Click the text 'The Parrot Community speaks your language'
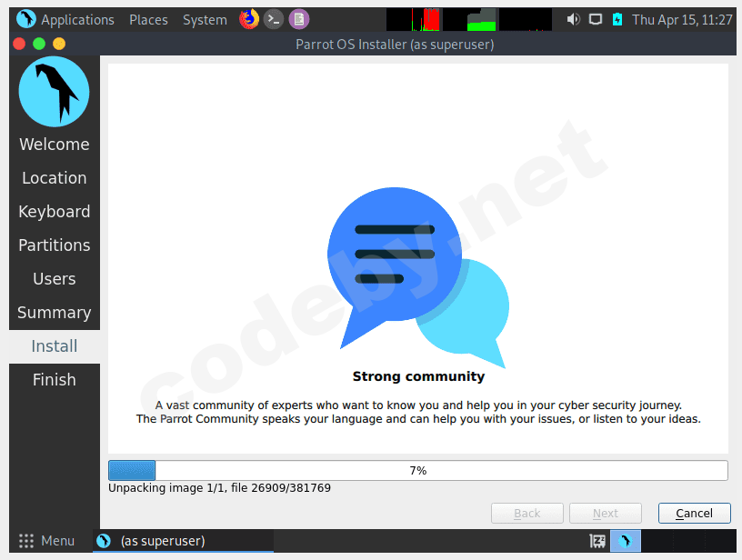 pos(418,419)
